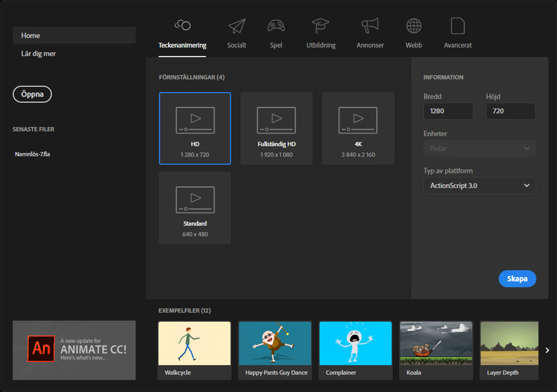
Task: Click the Adobe Animate An logo
Action: [41, 349]
